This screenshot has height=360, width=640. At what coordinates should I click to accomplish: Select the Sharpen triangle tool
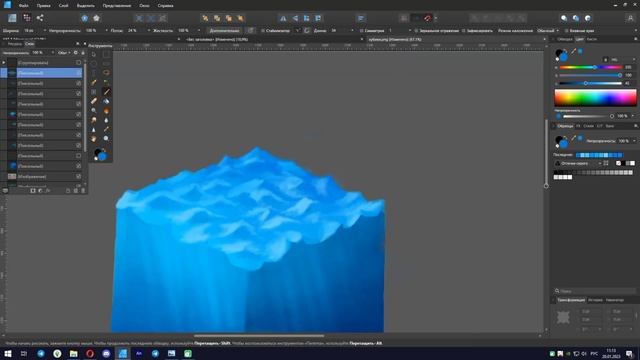(94, 129)
